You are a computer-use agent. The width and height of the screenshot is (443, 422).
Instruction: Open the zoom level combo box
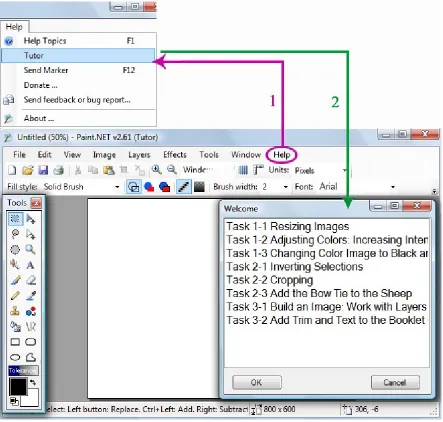207,170
